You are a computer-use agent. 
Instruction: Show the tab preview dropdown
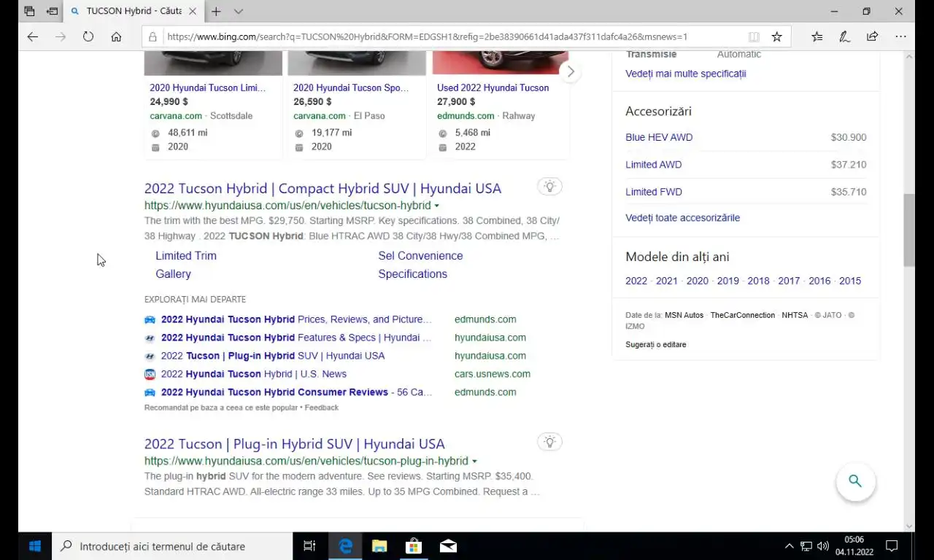pyautogui.click(x=239, y=11)
